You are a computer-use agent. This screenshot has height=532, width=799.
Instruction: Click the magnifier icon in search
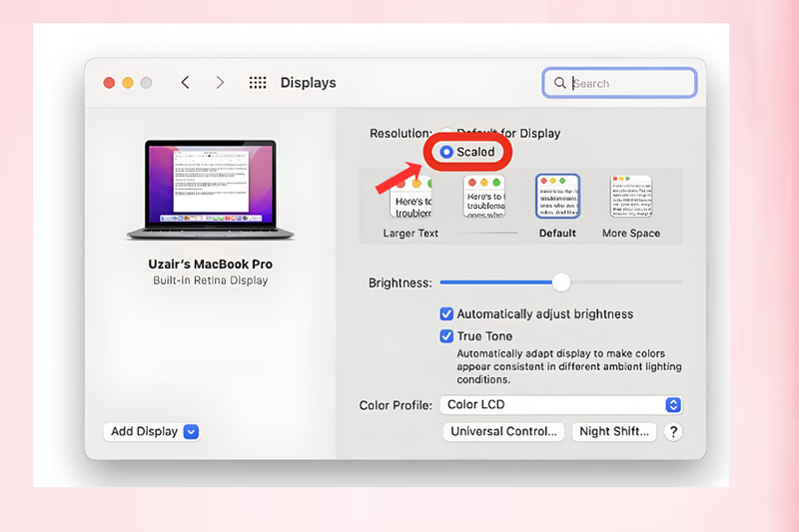pyautogui.click(x=559, y=83)
